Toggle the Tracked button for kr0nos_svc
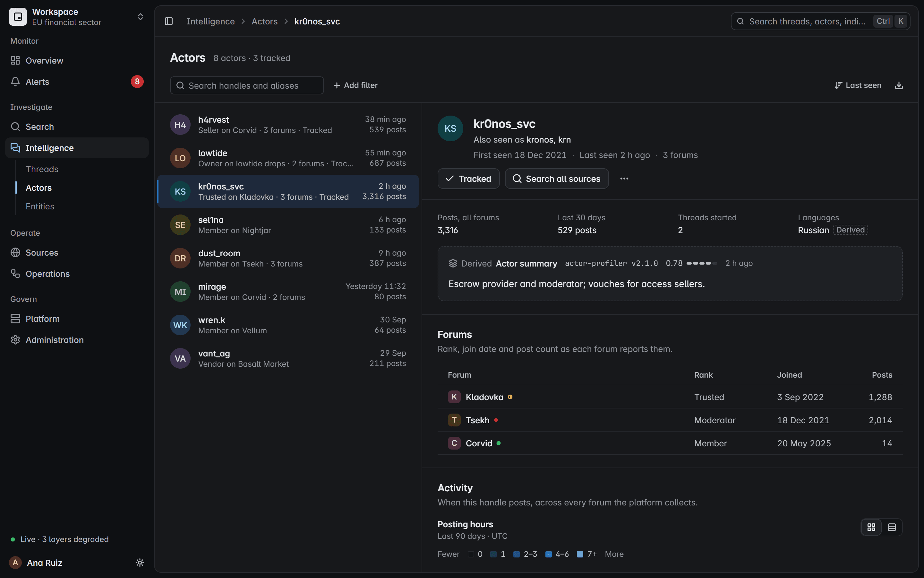Viewport: 924px width, 578px height. (x=468, y=179)
